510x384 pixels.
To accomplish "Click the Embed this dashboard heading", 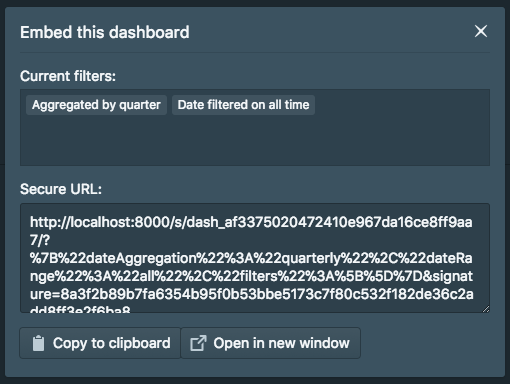I will [x=105, y=32].
